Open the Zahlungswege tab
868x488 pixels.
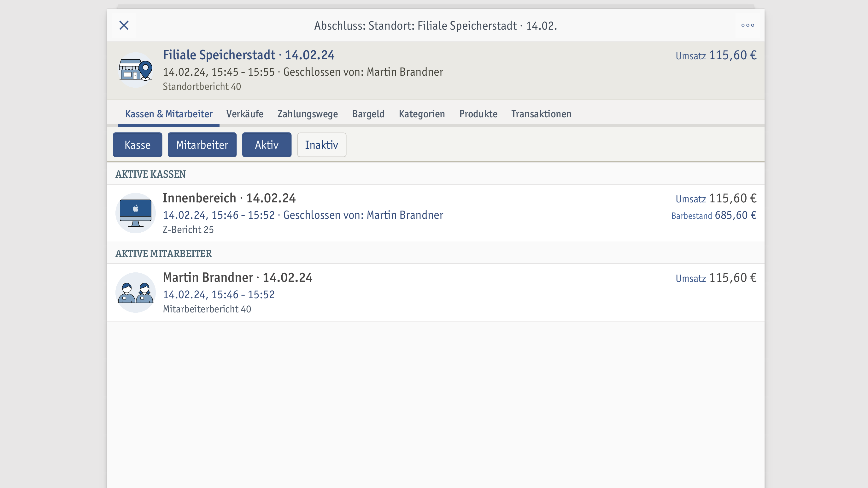coord(308,114)
